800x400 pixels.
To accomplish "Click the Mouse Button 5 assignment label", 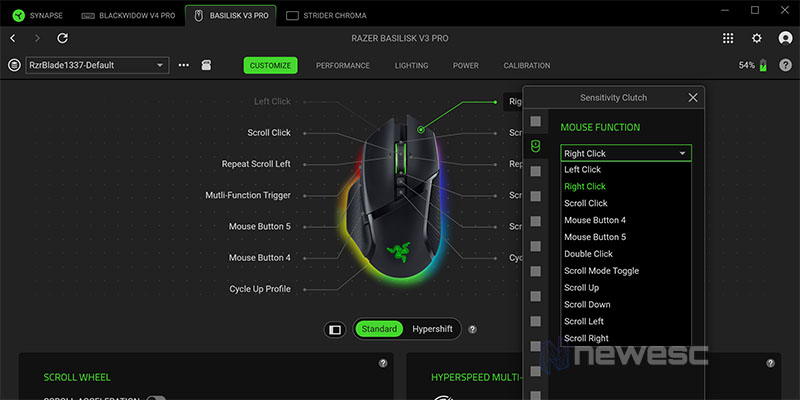I will point(259,226).
